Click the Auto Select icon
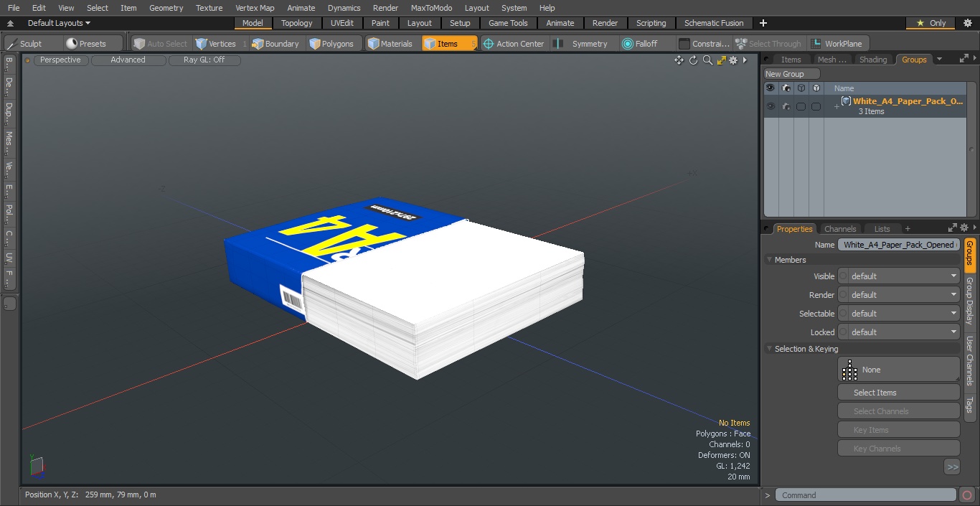The image size is (980, 506). pyautogui.click(x=139, y=44)
